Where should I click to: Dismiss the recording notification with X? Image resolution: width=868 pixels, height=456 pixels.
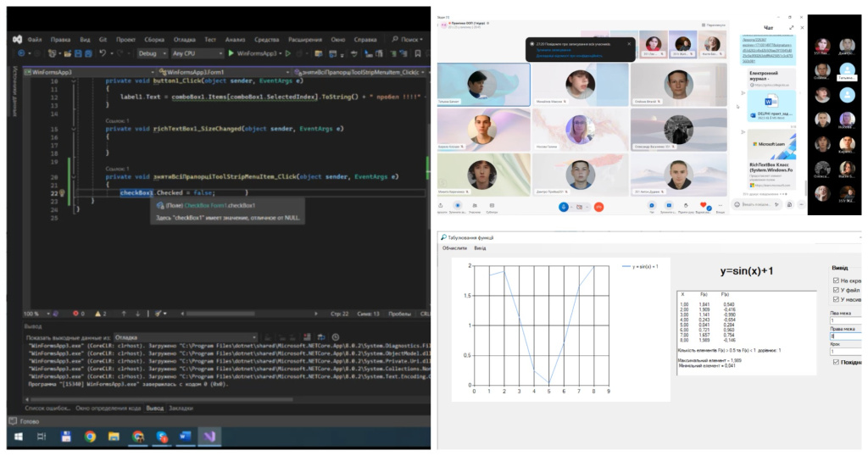[629, 44]
